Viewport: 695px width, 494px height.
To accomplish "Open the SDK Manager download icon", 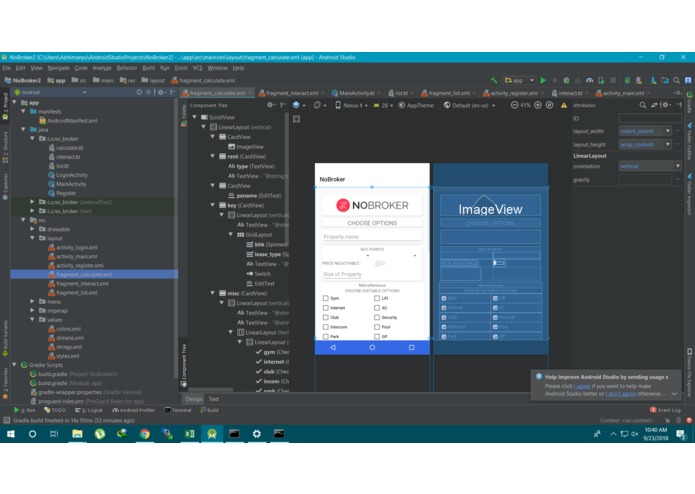I will click(x=653, y=80).
